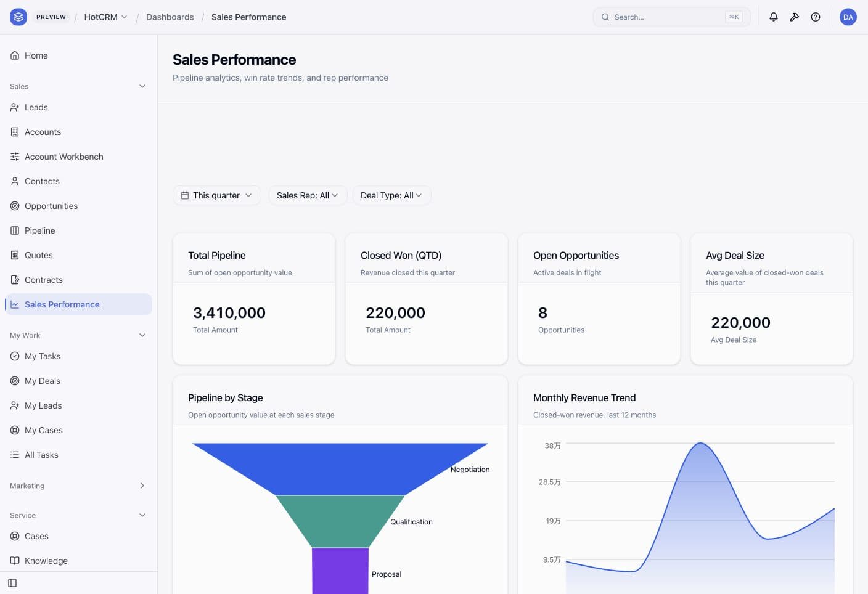Open My Cases from the sidebar

point(78,430)
